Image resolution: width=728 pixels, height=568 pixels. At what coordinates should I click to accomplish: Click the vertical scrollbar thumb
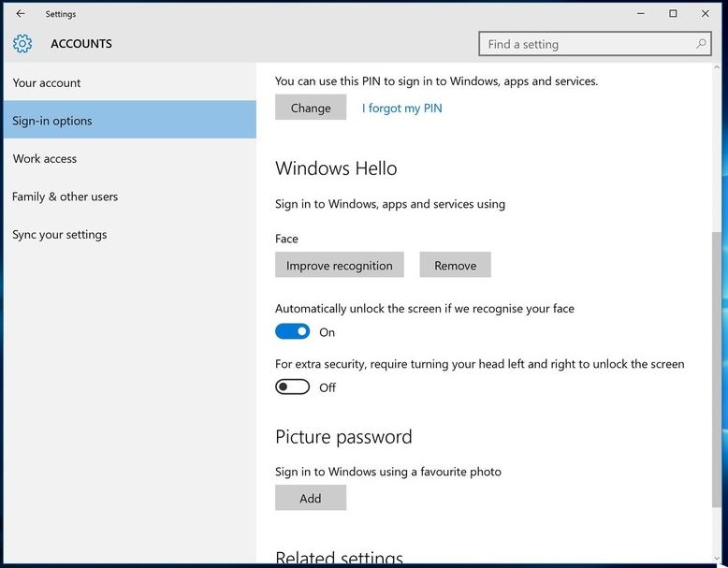pyautogui.click(x=717, y=370)
